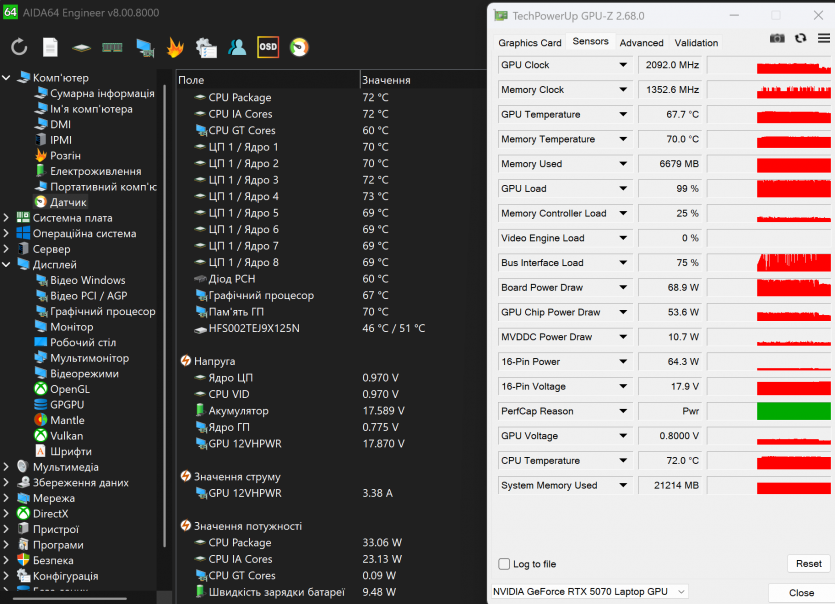Click the Close button at GPU-Z bottom
Image resolution: width=835 pixels, height=604 pixels.
(801, 592)
